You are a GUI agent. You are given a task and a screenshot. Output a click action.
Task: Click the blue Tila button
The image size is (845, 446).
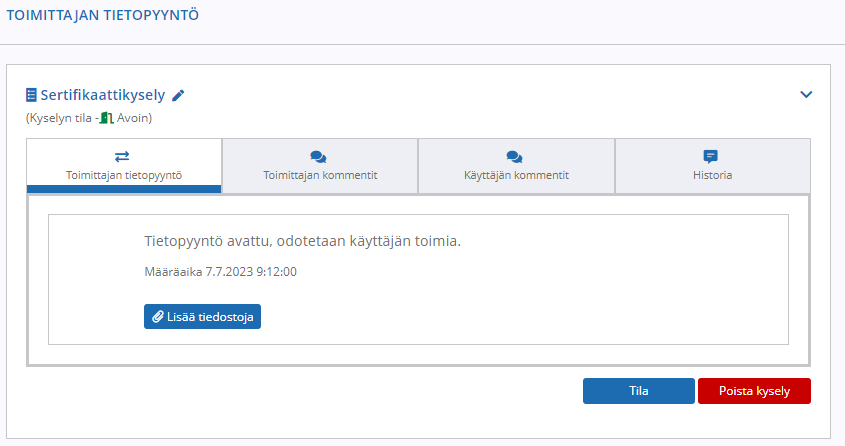639,391
